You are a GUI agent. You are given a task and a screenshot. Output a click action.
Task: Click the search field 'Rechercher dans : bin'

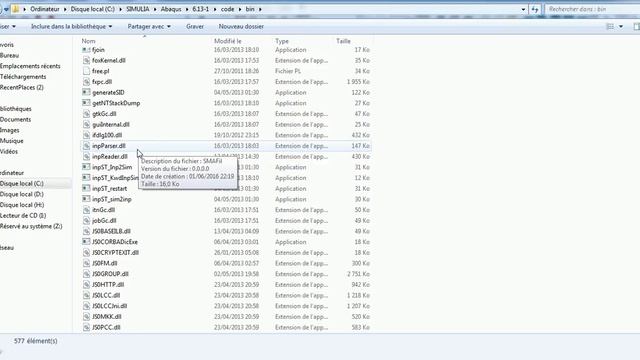click(x=592, y=9)
